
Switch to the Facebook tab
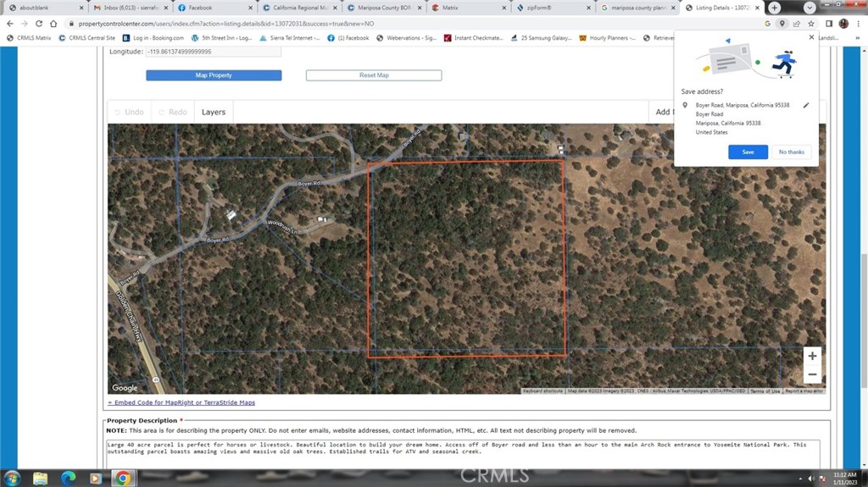[214, 8]
